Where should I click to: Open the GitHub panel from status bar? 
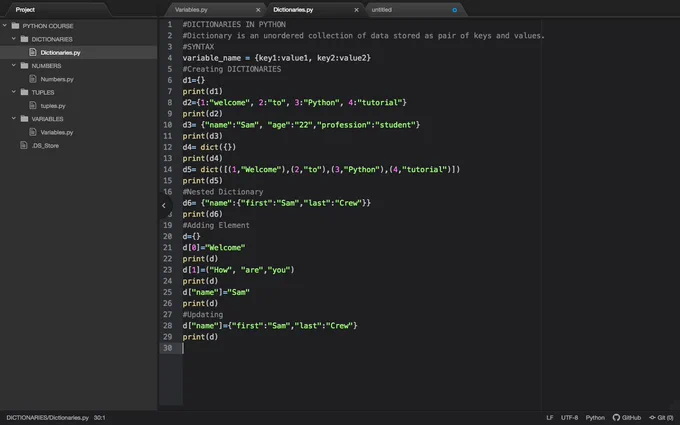tap(627, 418)
